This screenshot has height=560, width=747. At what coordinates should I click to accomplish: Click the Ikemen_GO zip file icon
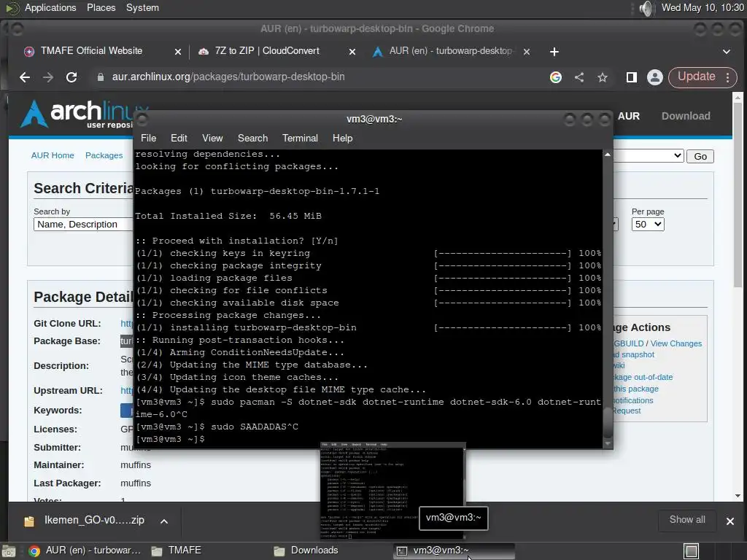pyautogui.click(x=29, y=521)
